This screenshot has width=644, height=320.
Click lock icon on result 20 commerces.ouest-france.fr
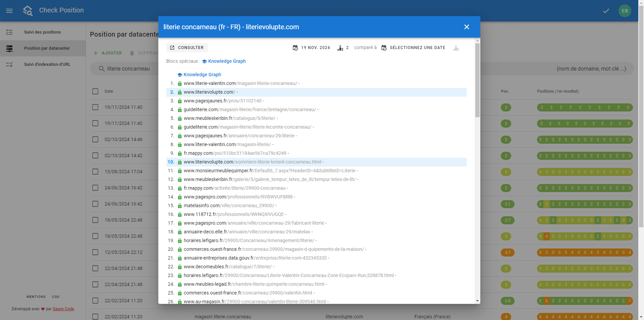[x=180, y=249]
